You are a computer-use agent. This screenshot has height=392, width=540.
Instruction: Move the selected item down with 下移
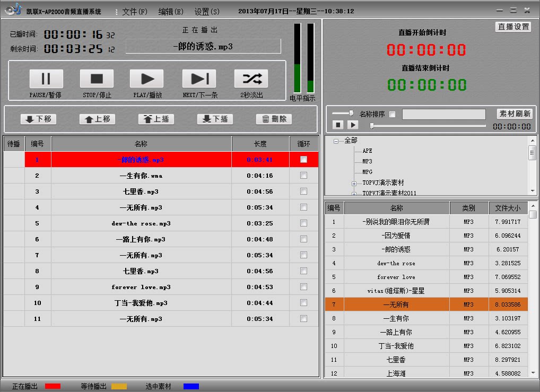click(x=38, y=119)
